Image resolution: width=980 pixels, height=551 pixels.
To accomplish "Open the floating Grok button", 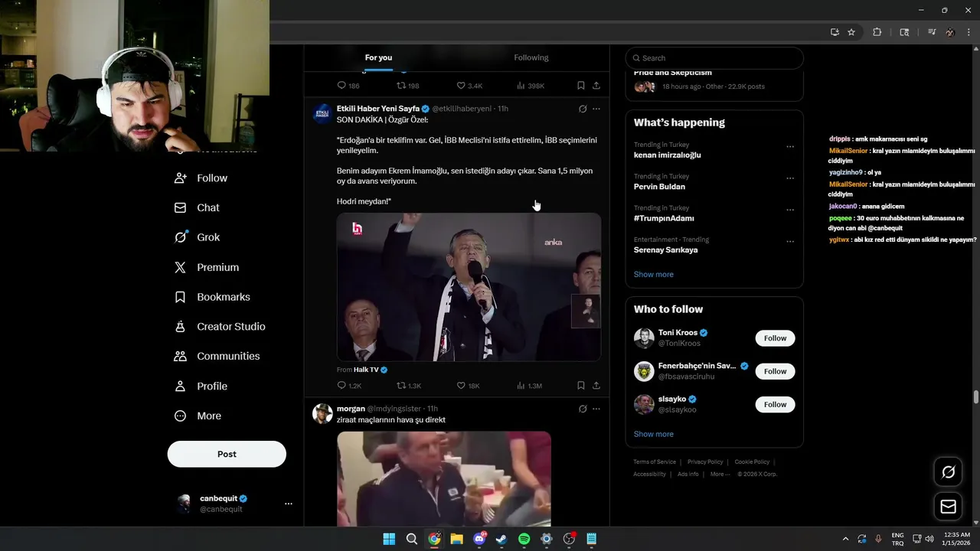I will (x=948, y=472).
